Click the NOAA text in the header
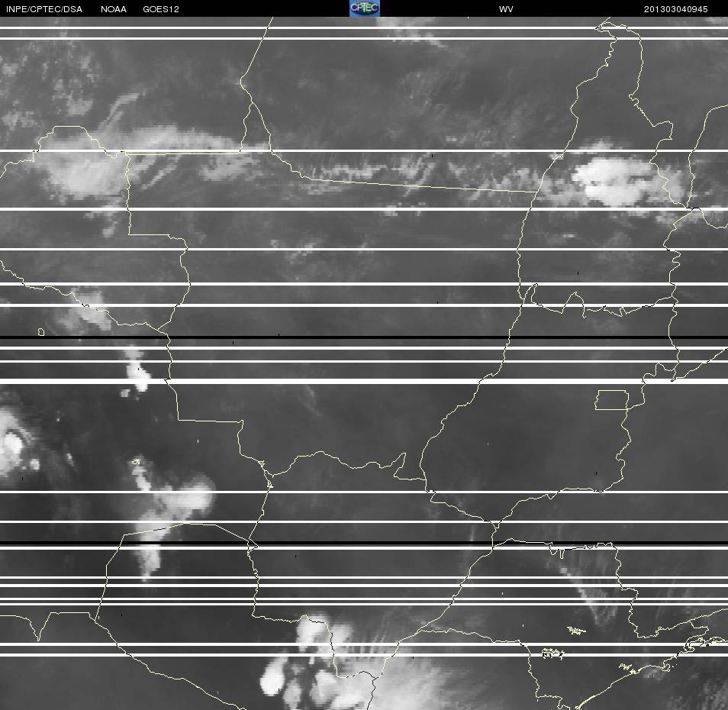Screen dimensions: 728x710 coord(113,9)
